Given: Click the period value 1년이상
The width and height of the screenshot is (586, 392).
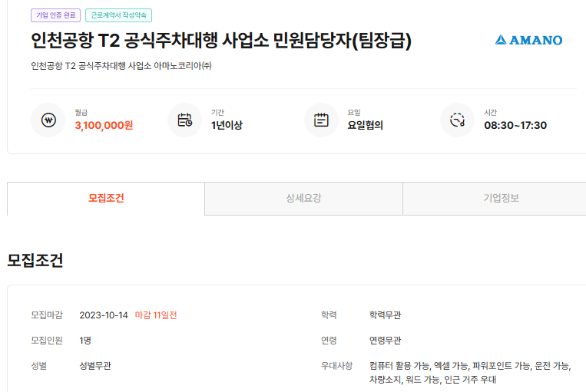Looking at the screenshot, I should coord(227,125).
